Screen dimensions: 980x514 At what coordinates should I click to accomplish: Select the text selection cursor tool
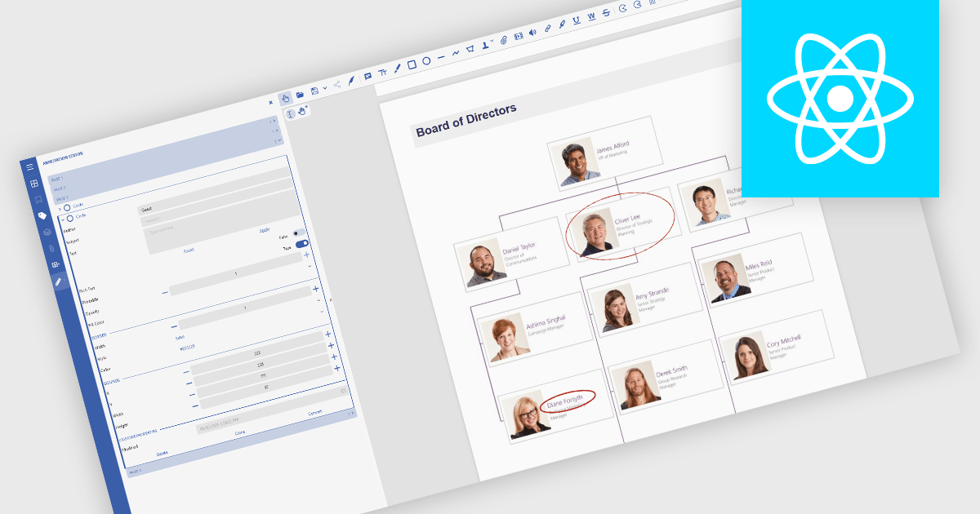point(290,114)
